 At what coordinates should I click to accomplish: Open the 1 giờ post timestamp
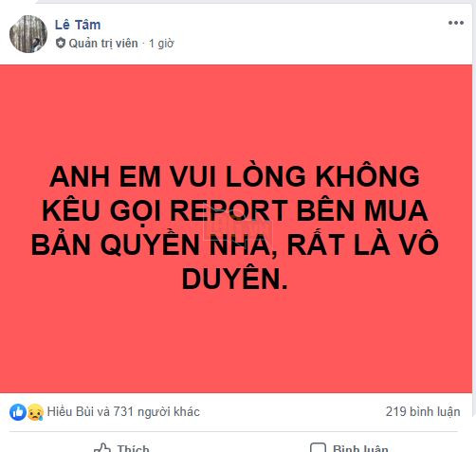point(161,44)
